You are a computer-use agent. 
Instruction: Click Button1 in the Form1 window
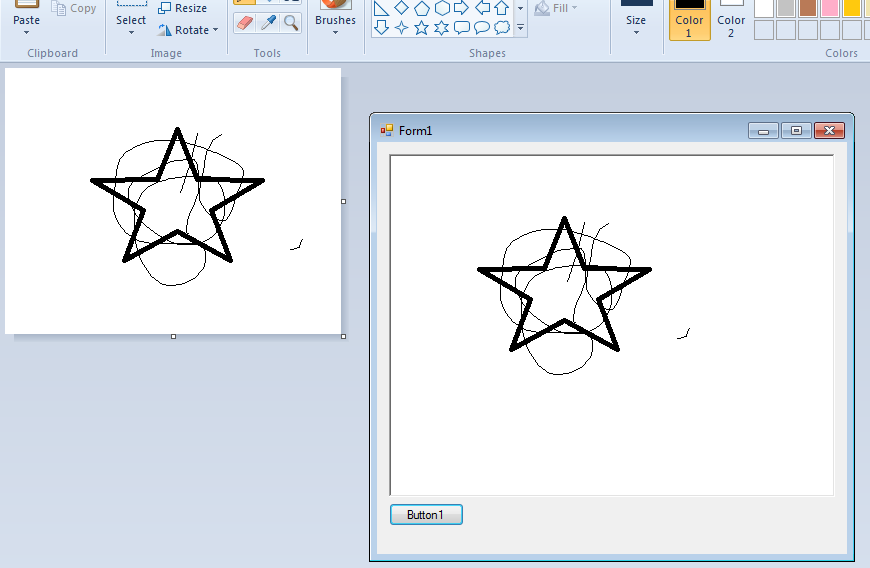[x=426, y=515]
